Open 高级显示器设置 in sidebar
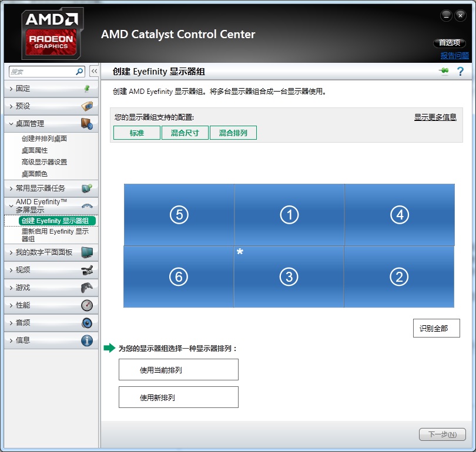The height and width of the screenshot is (452, 476). coord(44,162)
